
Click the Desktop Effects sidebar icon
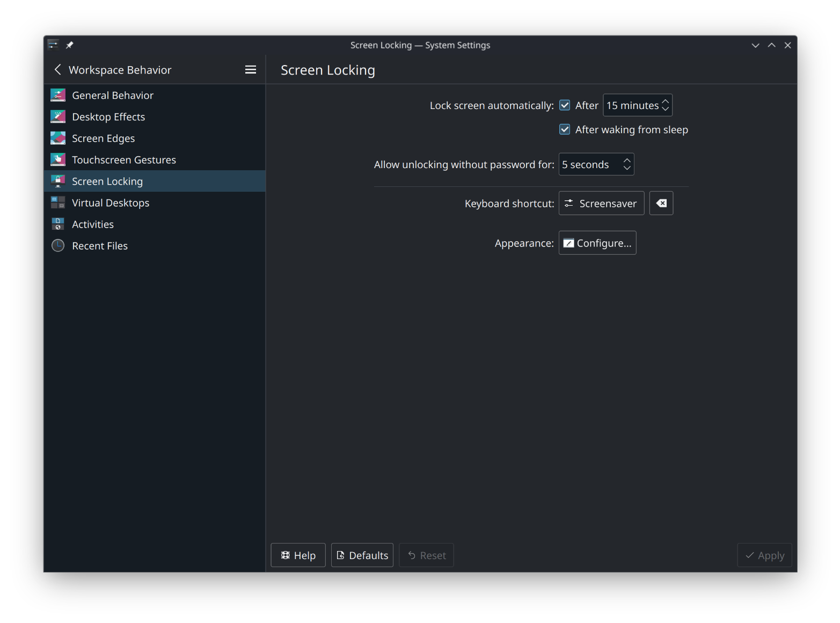(58, 117)
